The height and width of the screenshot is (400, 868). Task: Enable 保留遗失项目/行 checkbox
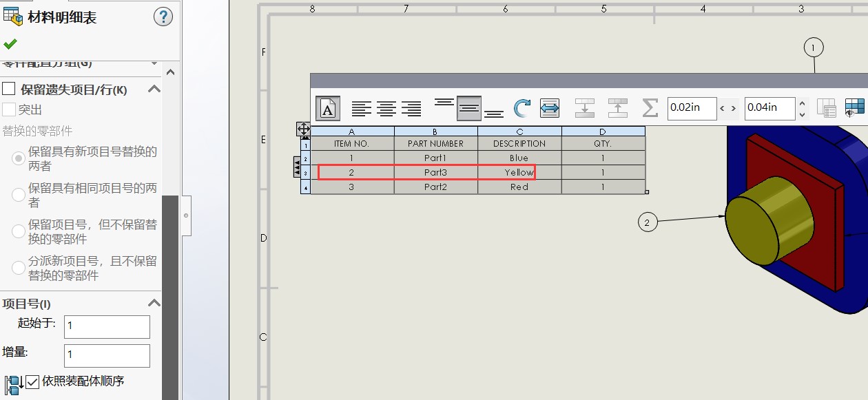pyautogui.click(x=9, y=89)
